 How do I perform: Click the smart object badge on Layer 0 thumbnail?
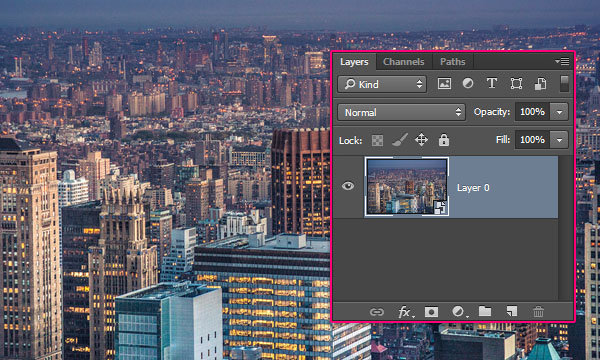[x=440, y=208]
